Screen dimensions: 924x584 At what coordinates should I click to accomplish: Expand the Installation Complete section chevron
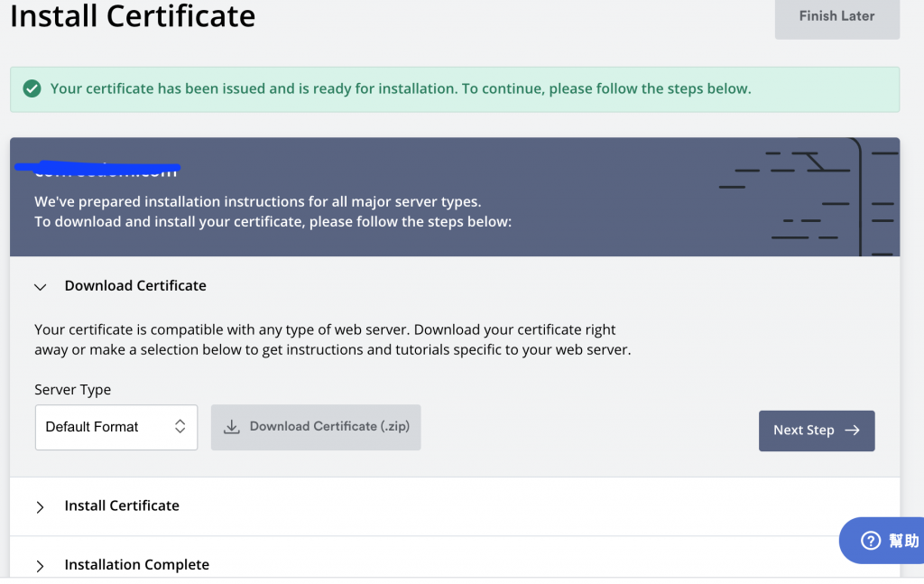(40, 566)
